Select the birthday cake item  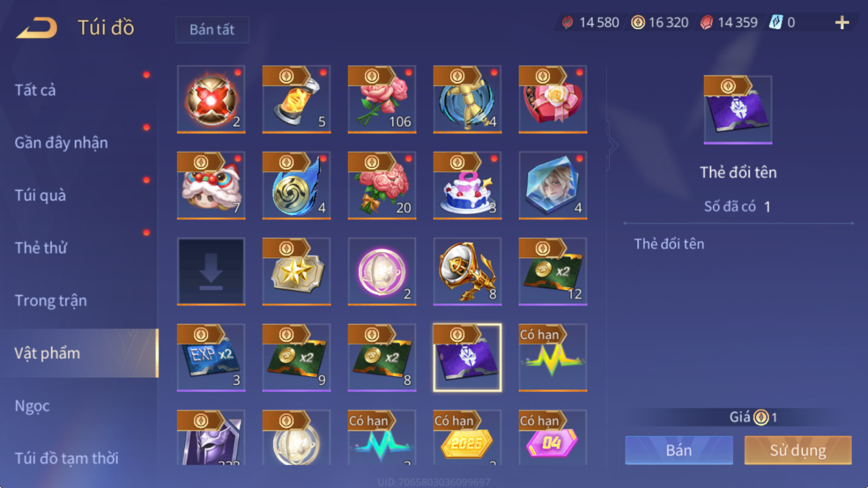(x=467, y=185)
